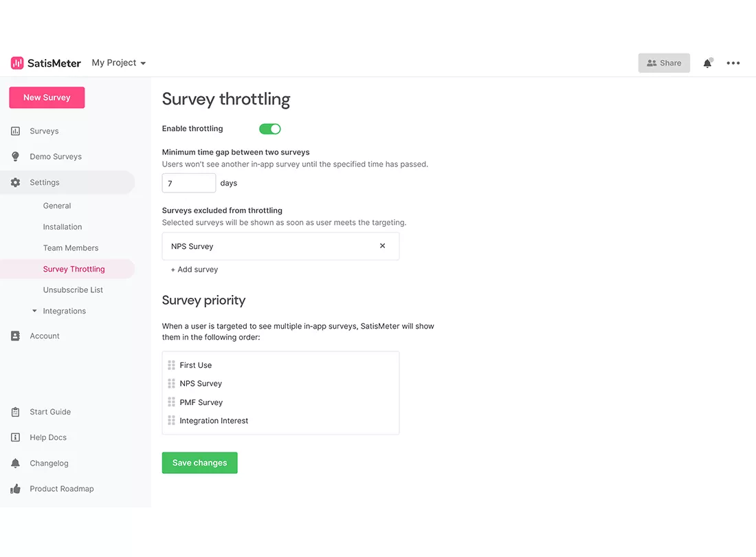Click the Account contact icon
This screenshot has width=756, height=557.
[x=15, y=336]
